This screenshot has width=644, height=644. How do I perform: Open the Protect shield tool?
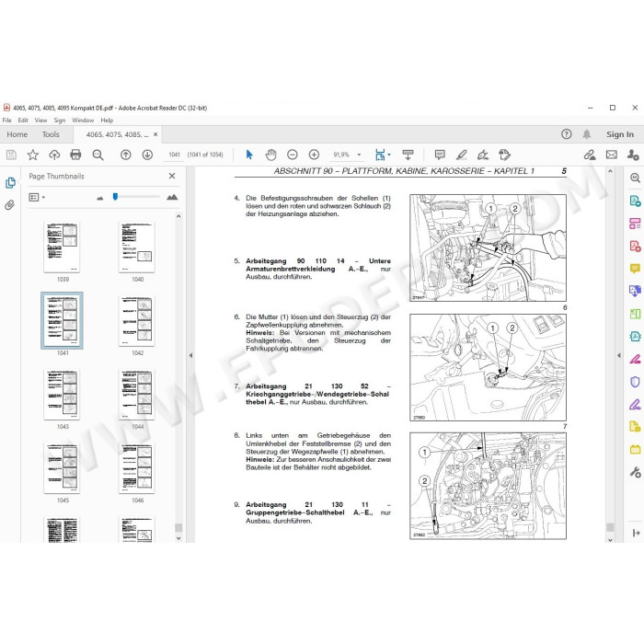635,382
